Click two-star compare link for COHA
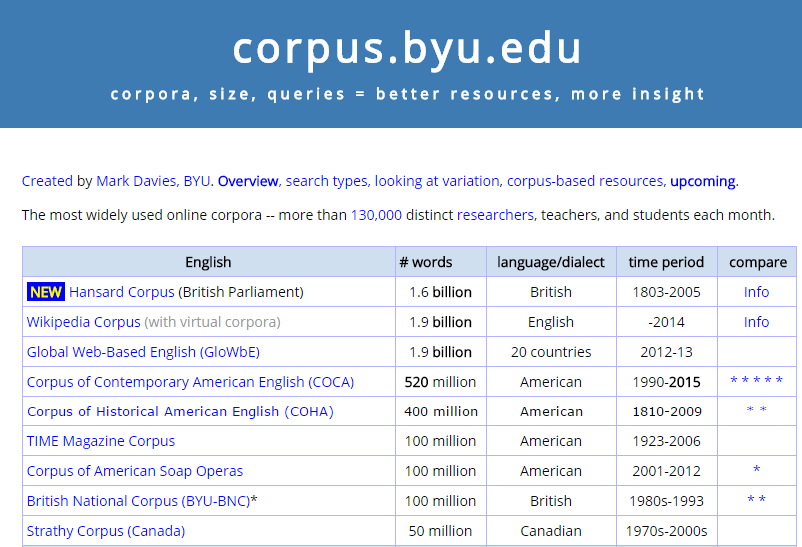This screenshot has height=547, width=802. [x=756, y=410]
